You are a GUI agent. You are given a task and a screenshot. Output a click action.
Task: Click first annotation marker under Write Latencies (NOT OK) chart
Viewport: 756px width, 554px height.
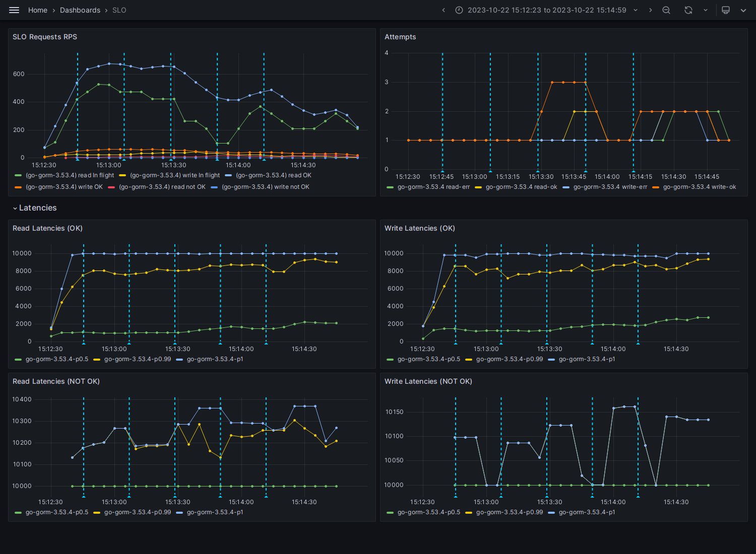pyautogui.click(x=456, y=496)
